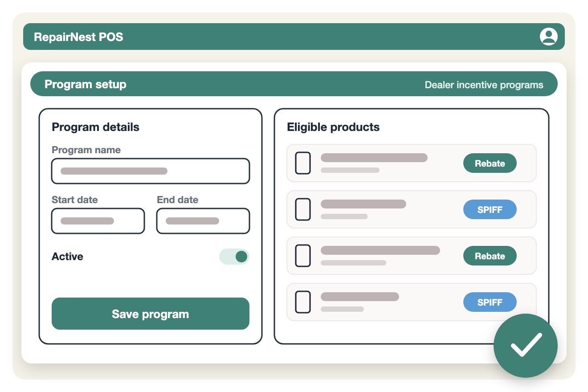Tick the checkbox in the third eligible product row
Viewport: 588px width, 392px height.
click(x=303, y=256)
